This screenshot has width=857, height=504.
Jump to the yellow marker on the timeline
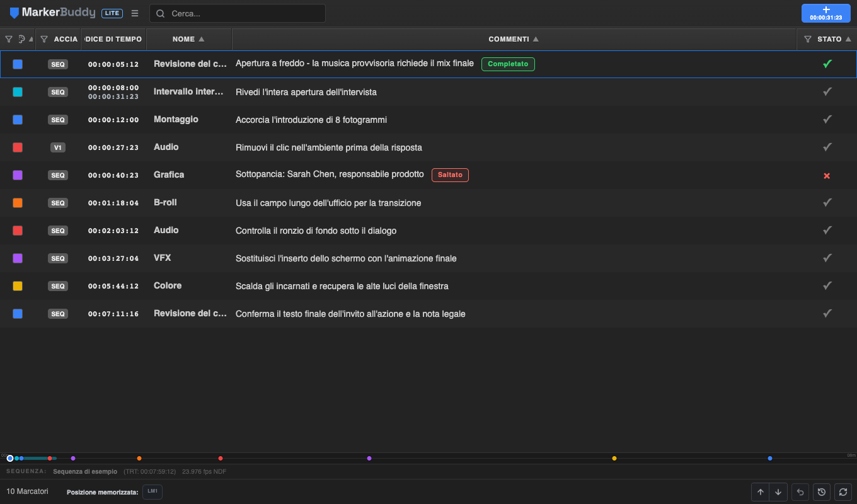click(614, 458)
